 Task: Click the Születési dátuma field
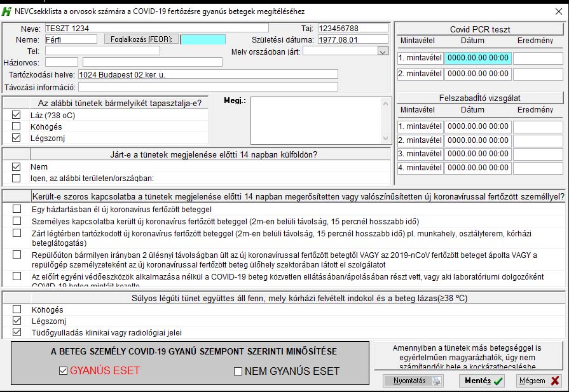353,39
